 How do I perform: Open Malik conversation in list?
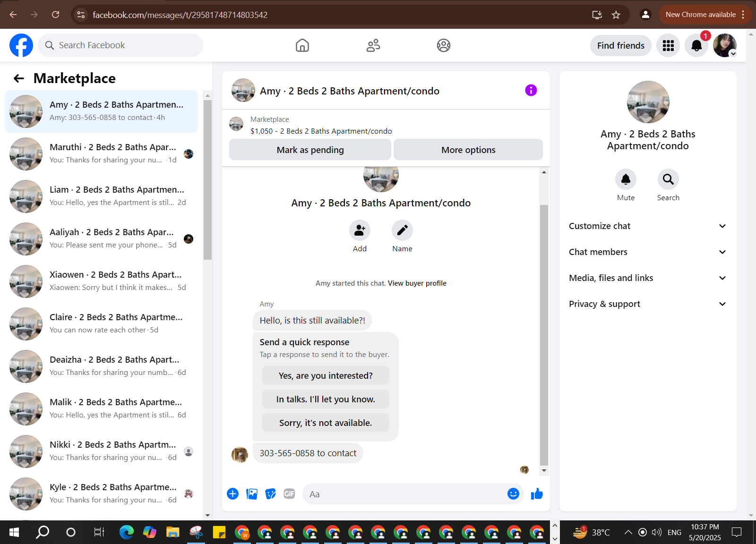101,409
